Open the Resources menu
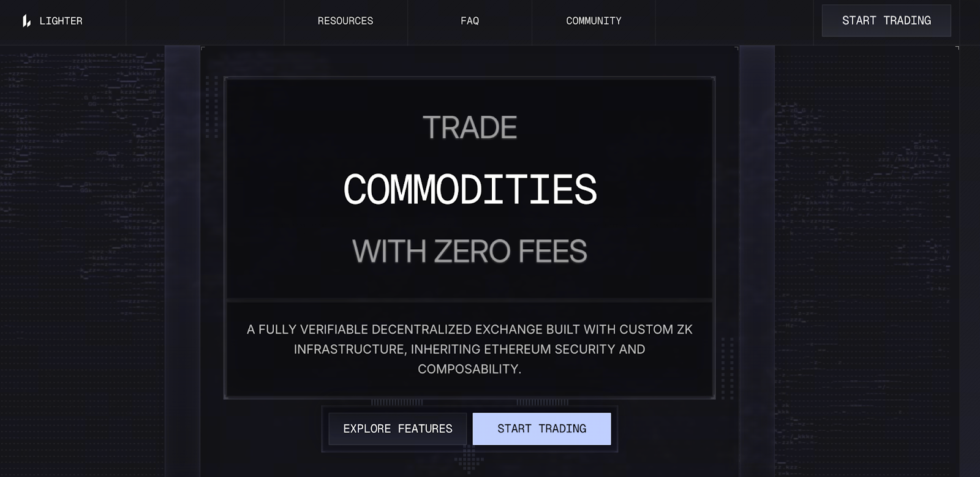This screenshot has width=980, height=477. (345, 21)
